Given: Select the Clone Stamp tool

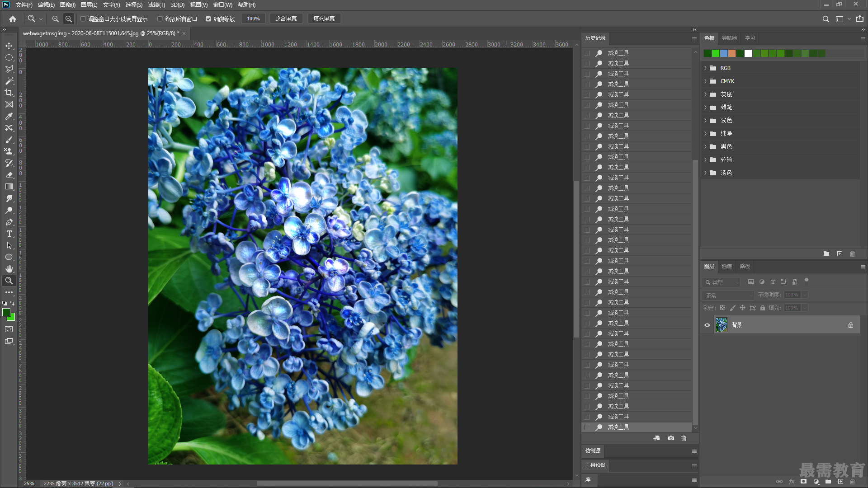Looking at the screenshot, I should tap(9, 151).
